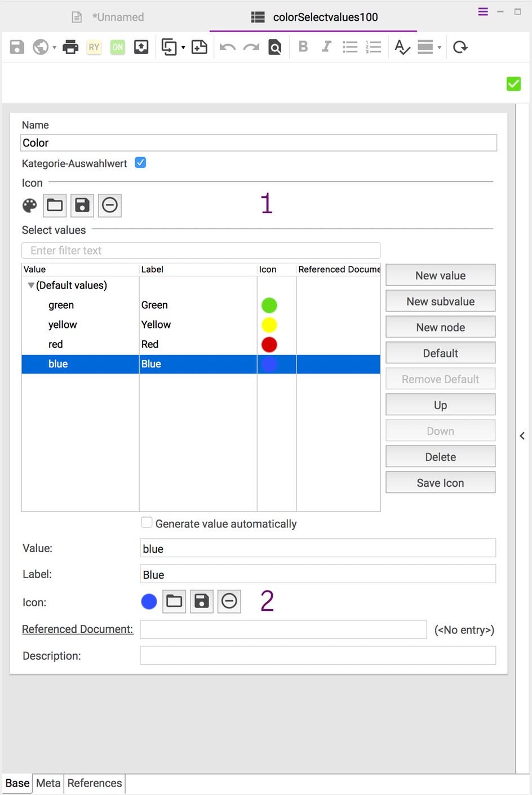
Task: Switch to the *Unnamed tab
Action: 108,17
